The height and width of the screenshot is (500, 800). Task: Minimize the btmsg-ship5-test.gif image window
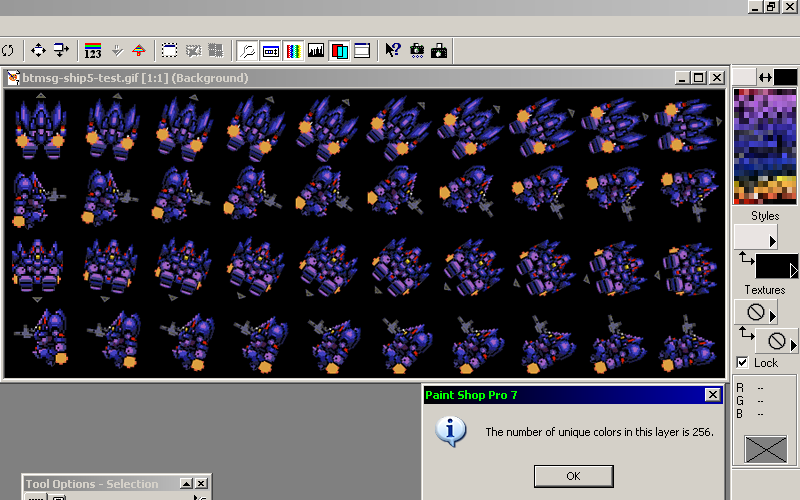coord(682,78)
